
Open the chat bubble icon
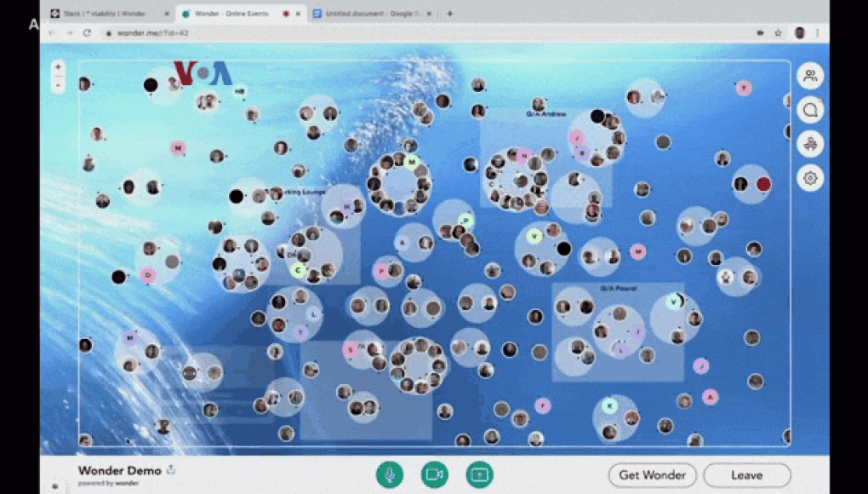click(810, 110)
